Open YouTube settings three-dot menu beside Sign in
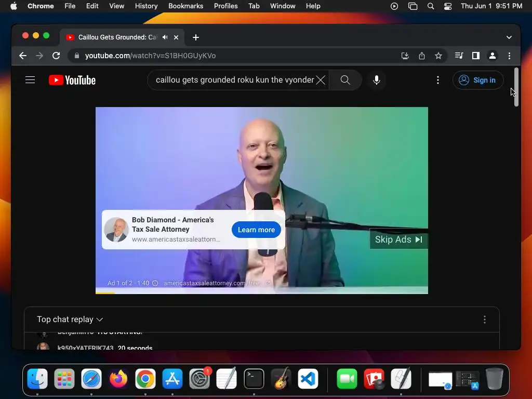532x399 pixels. pyautogui.click(x=438, y=80)
